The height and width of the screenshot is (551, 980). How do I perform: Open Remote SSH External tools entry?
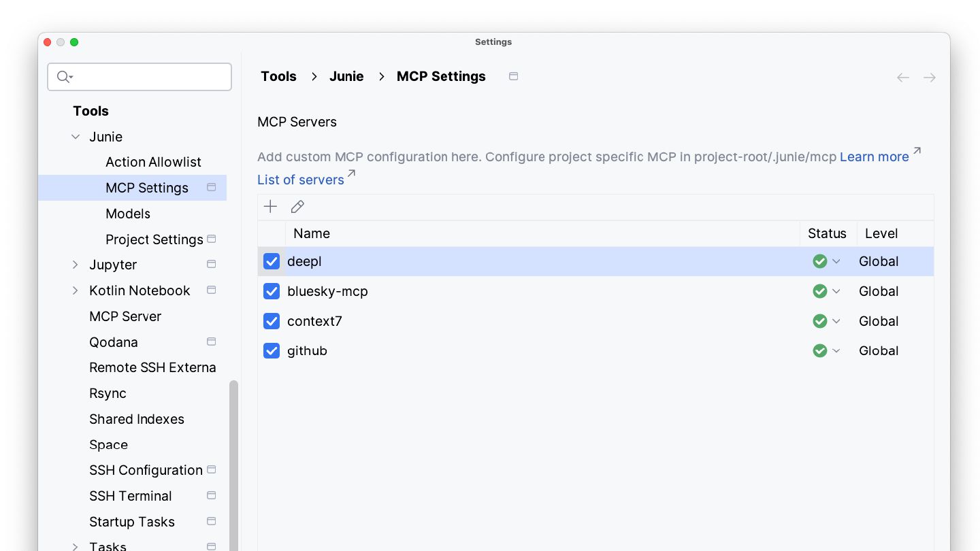pyautogui.click(x=152, y=367)
